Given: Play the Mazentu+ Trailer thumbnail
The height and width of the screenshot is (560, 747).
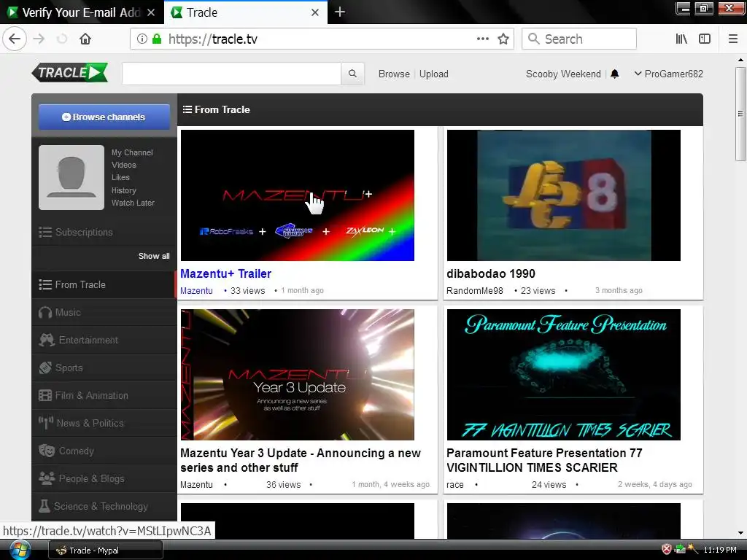Looking at the screenshot, I should (298, 195).
